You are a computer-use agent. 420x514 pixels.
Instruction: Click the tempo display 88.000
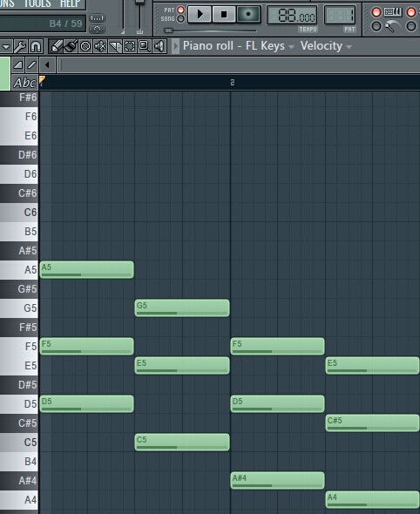(292, 15)
